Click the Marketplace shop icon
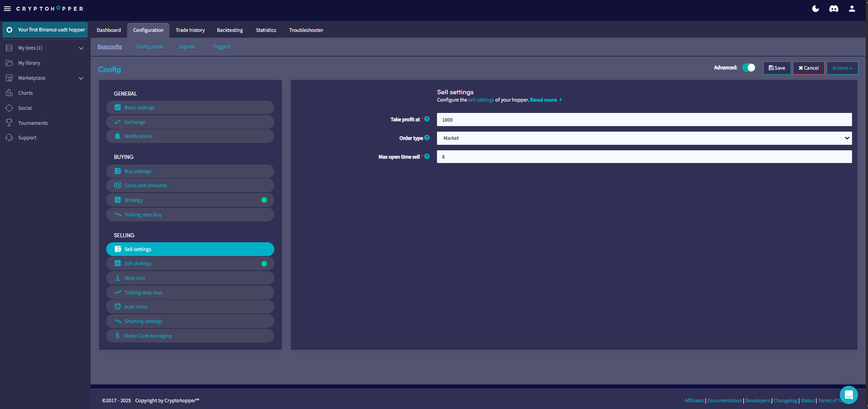The height and width of the screenshot is (409, 868). [x=9, y=78]
